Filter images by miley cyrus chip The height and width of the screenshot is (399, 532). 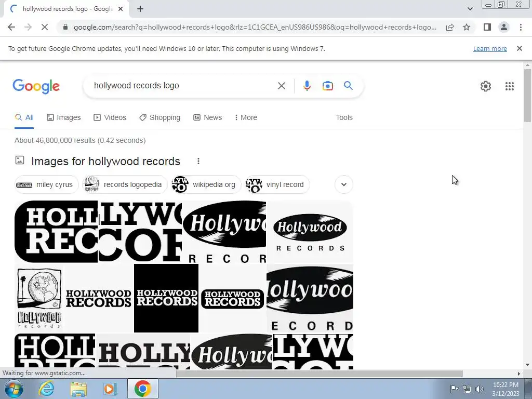[46, 184]
